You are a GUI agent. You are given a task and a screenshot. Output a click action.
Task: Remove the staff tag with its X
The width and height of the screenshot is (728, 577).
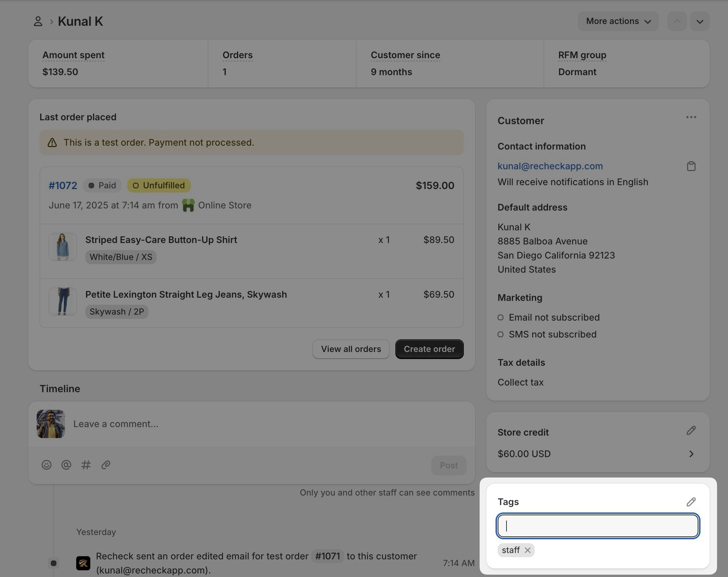pos(528,550)
